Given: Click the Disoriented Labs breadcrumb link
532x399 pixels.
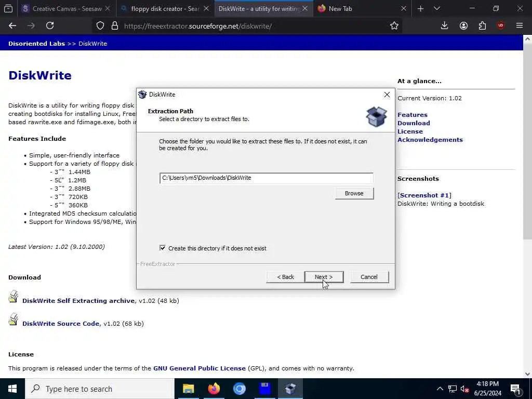Looking at the screenshot, I should point(36,44).
